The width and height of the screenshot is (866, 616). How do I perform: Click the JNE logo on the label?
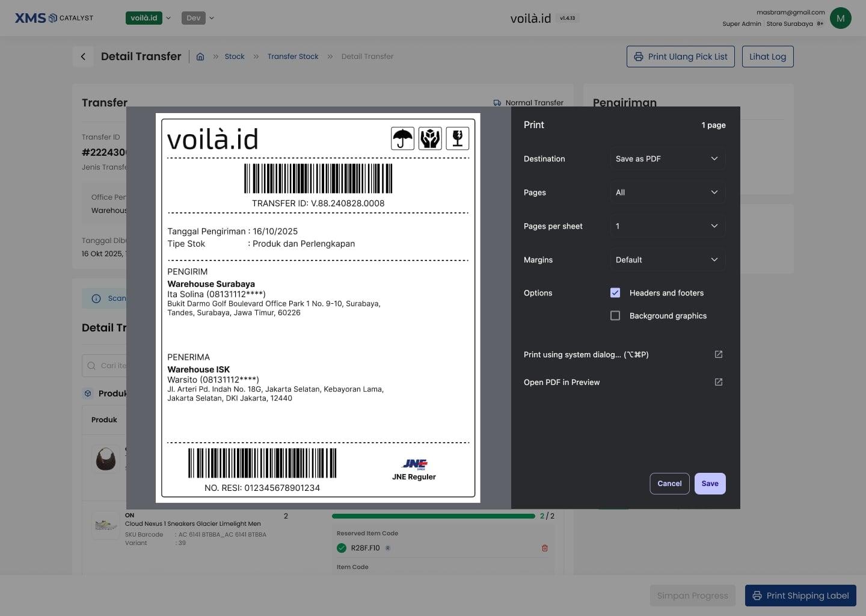pos(414,464)
